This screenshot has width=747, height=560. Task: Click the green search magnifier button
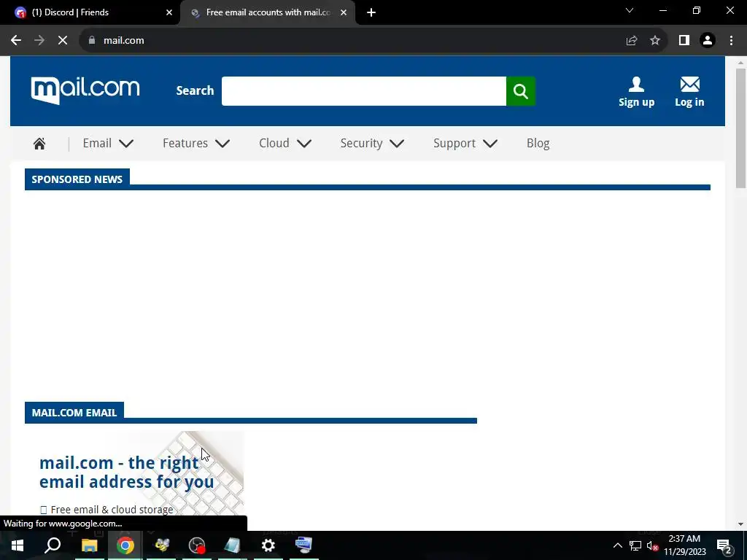click(x=521, y=91)
